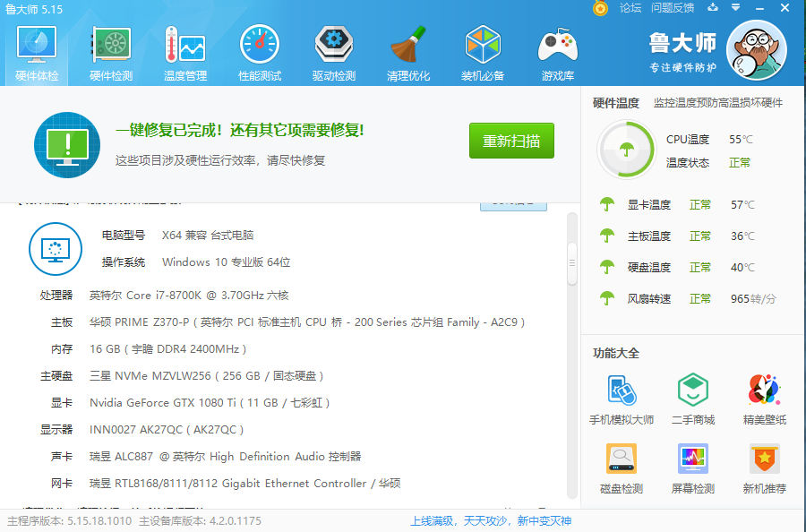Click the umbrella icon beside 显卡温度
This screenshot has height=532, width=806.
tap(607, 204)
